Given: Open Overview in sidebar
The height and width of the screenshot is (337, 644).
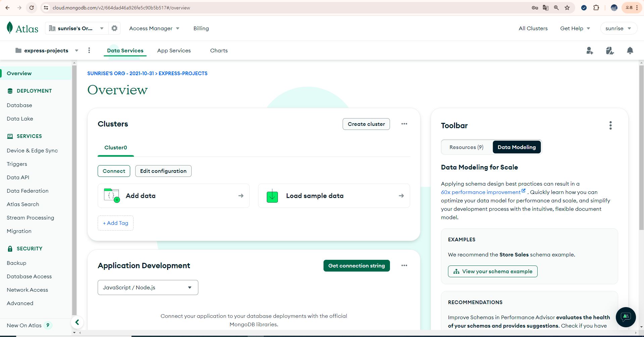Looking at the screenshot, I should (x=36, y=74).
